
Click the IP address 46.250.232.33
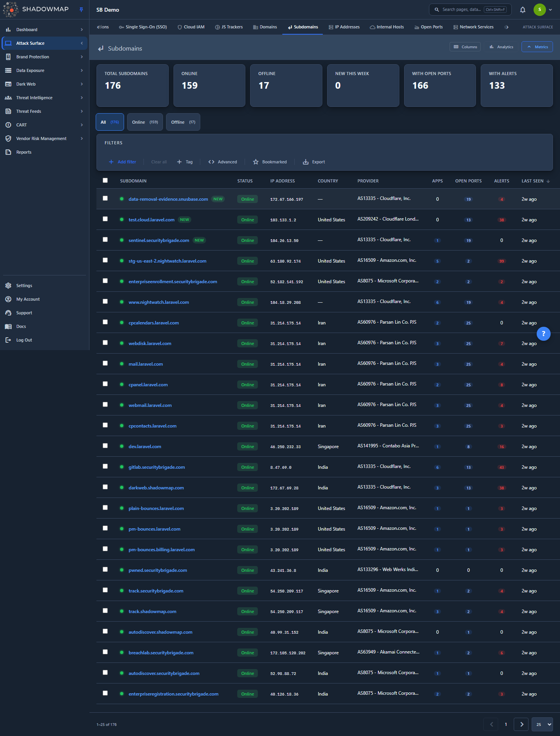pos(285,447)
